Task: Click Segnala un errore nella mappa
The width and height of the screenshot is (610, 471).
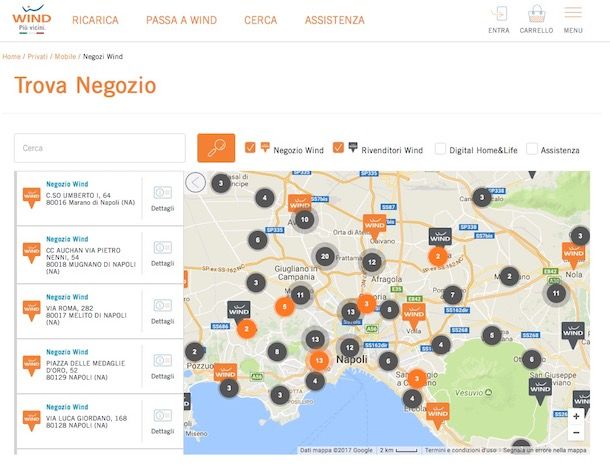Action: point(545,450)
